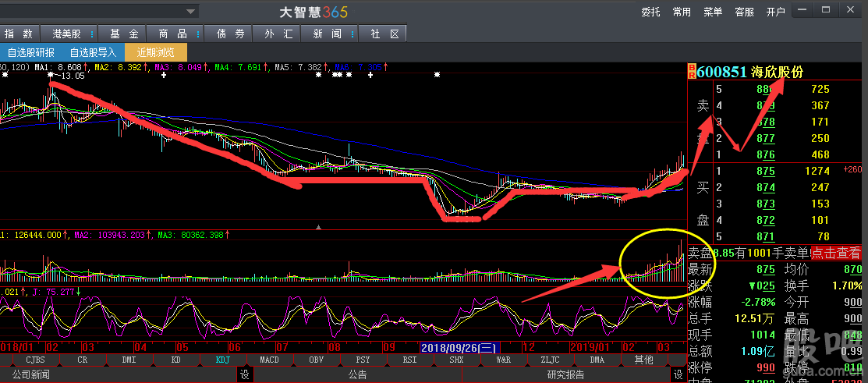The width and height of the screenshot is (868, 383).
Task: Open the 开户 menu
Action: click(x=775, y=12)
